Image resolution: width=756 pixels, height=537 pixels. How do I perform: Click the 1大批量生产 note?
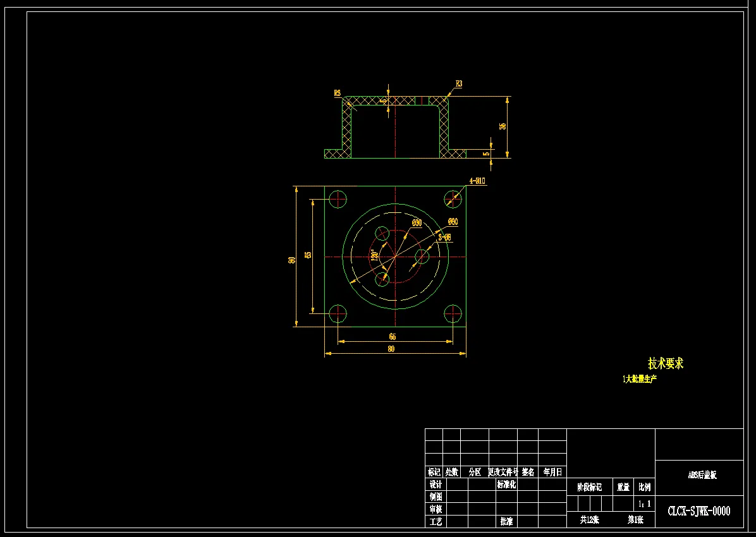[x=639, y=379]
